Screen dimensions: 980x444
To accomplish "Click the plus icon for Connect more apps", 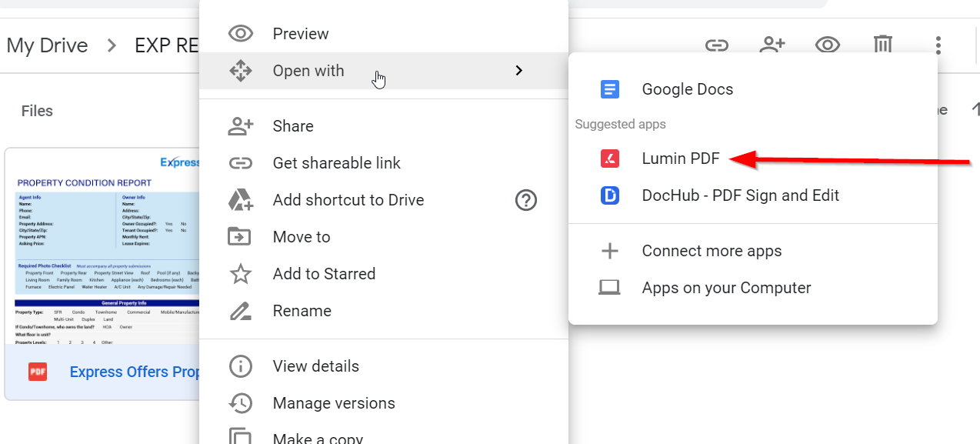I will pos(610,251).
